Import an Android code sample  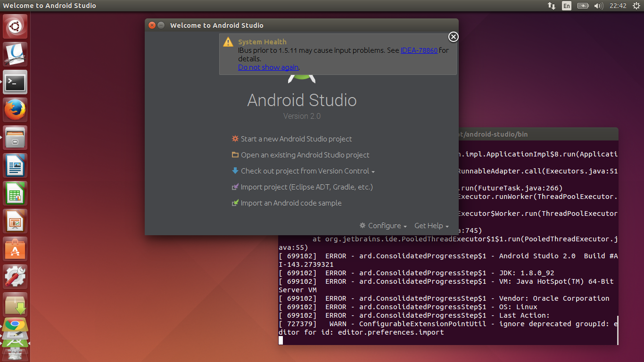click(x=291, y=203)
